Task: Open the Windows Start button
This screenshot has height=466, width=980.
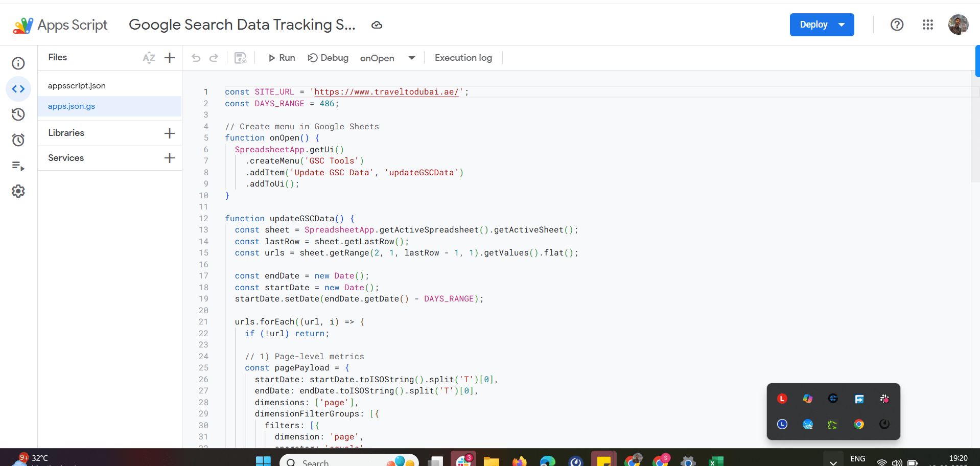Action: click(x=263, y=461)
